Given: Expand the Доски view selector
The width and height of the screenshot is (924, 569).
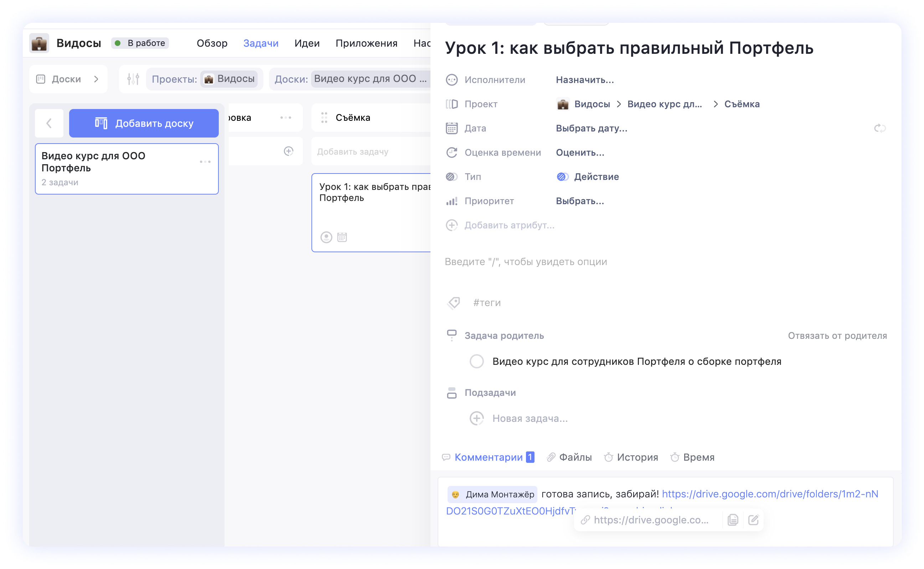Looking at the screenshot, I should (x=68, y=79).
